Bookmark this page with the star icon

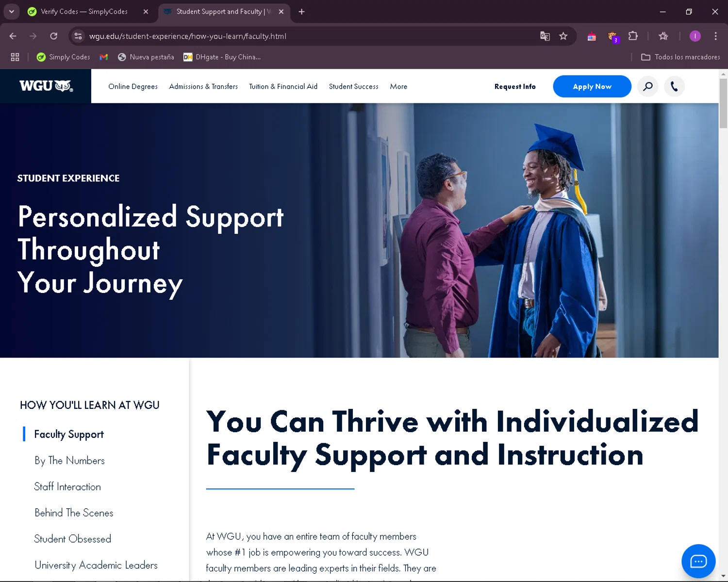coord(563,36)
